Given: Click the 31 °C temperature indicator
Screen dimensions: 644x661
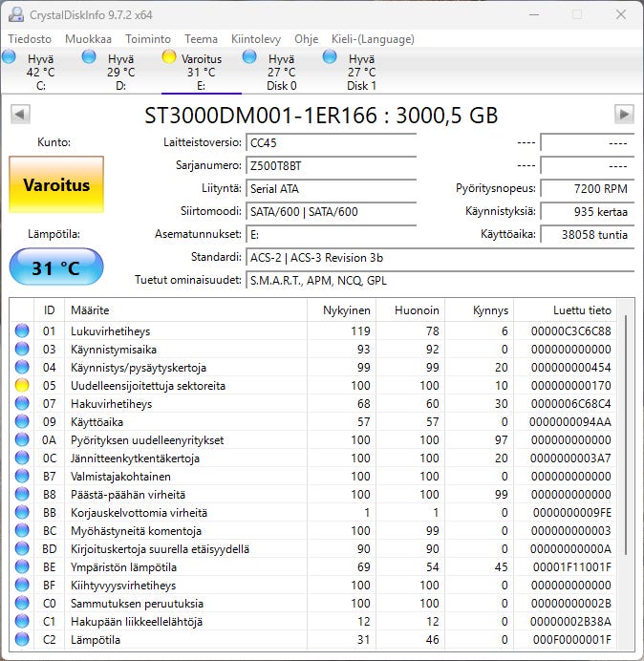Looking at the screenshot, I should point(56,267).
